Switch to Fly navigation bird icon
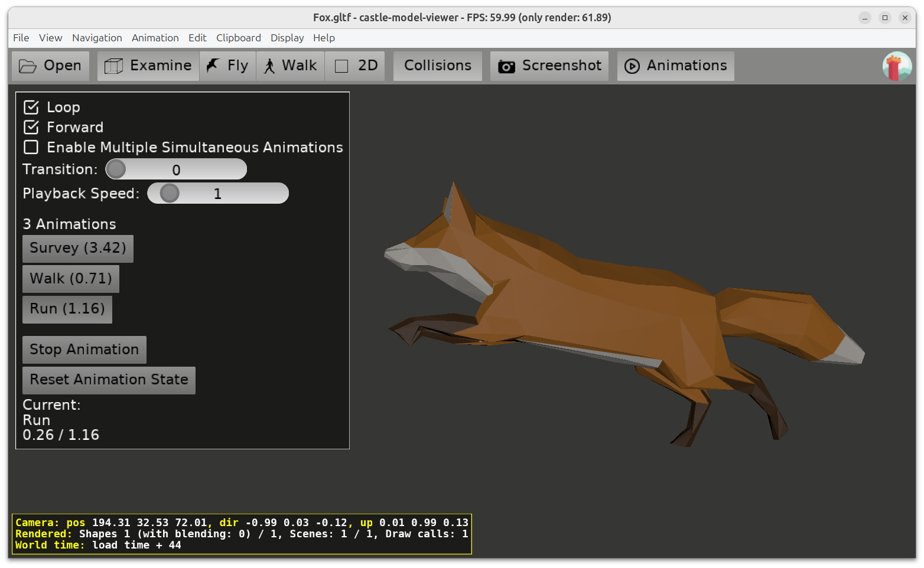924x568 pixels. click(213, 66)
